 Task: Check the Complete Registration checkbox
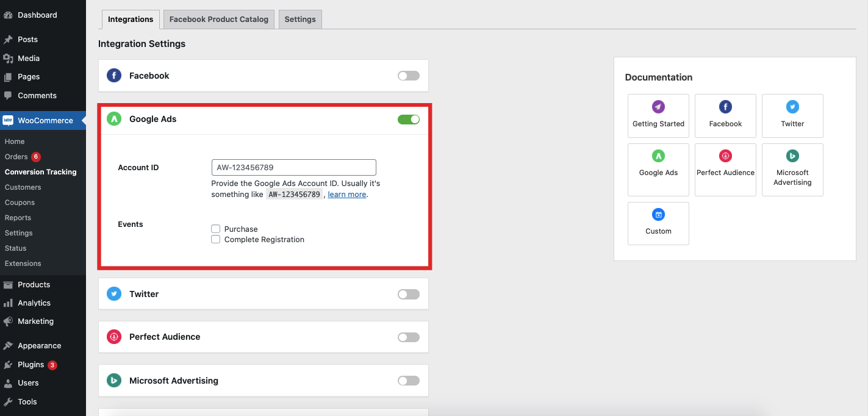coord(215,239)
